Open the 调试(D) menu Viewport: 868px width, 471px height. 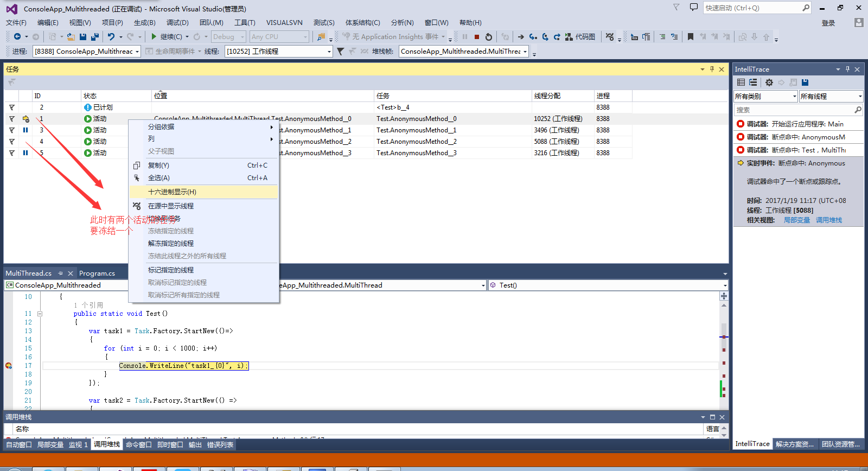(177, 23)
